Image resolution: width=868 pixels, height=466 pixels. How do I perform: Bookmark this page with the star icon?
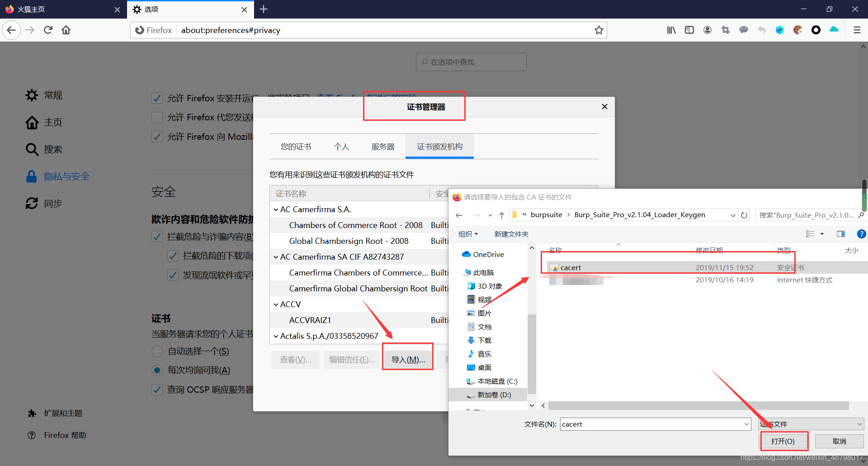tap(599, 30)
